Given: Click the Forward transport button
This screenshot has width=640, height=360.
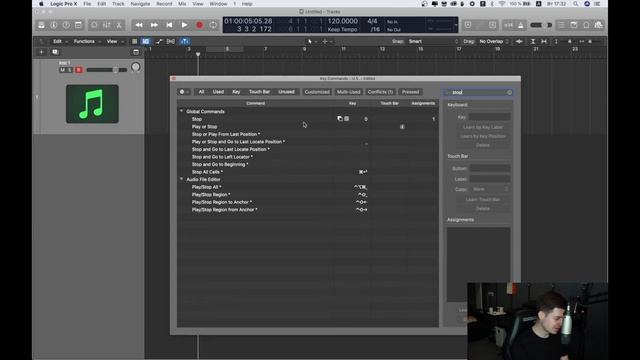Looking at the screenshot, I should pos(154,25).
